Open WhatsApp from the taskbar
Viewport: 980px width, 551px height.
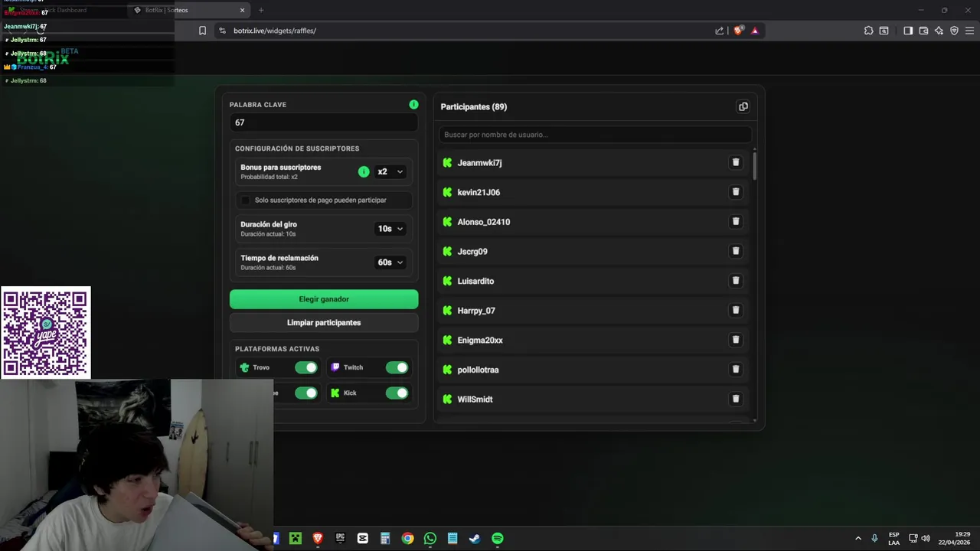click(x=430, y=539)
